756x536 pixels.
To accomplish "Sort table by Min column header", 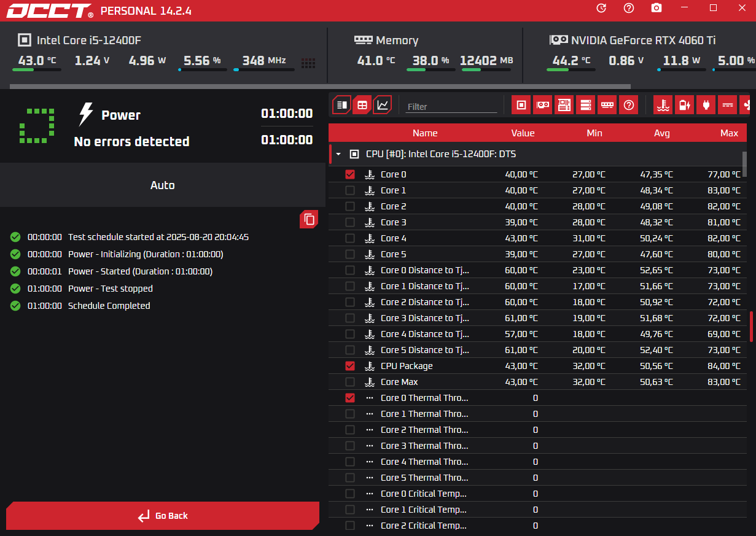I will pyautogui.click(x=594, y=133).
